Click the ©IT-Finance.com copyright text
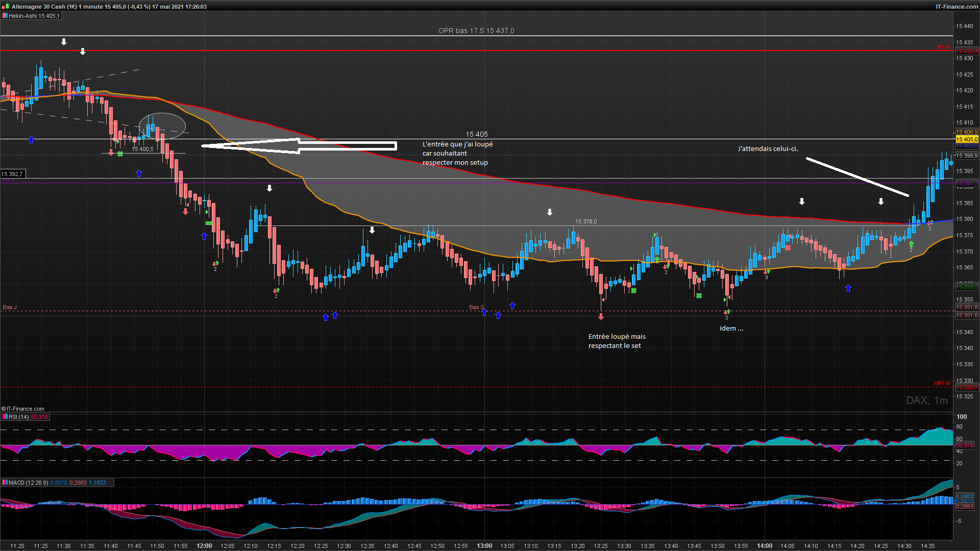Screen dimensions: 980x551 coord(23,409)
